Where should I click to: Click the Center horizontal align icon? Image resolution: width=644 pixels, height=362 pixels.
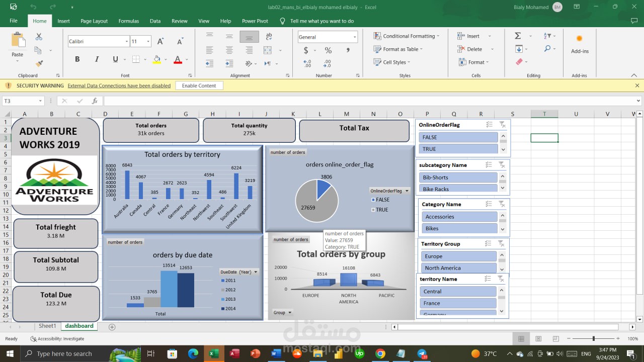click(229, 50)
